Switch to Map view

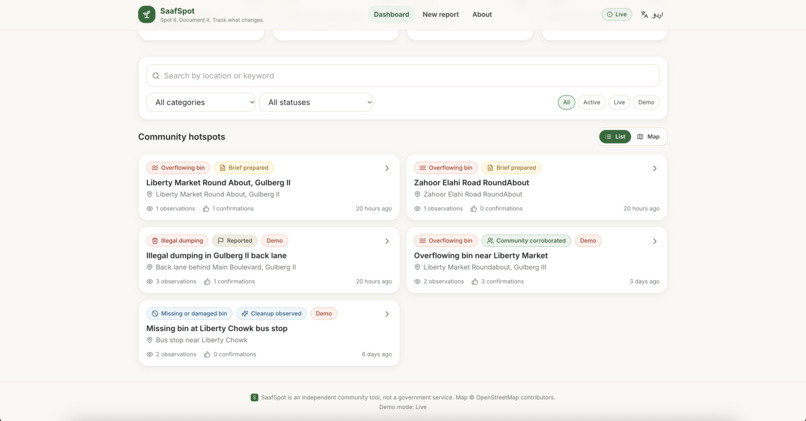pos(648,137)
